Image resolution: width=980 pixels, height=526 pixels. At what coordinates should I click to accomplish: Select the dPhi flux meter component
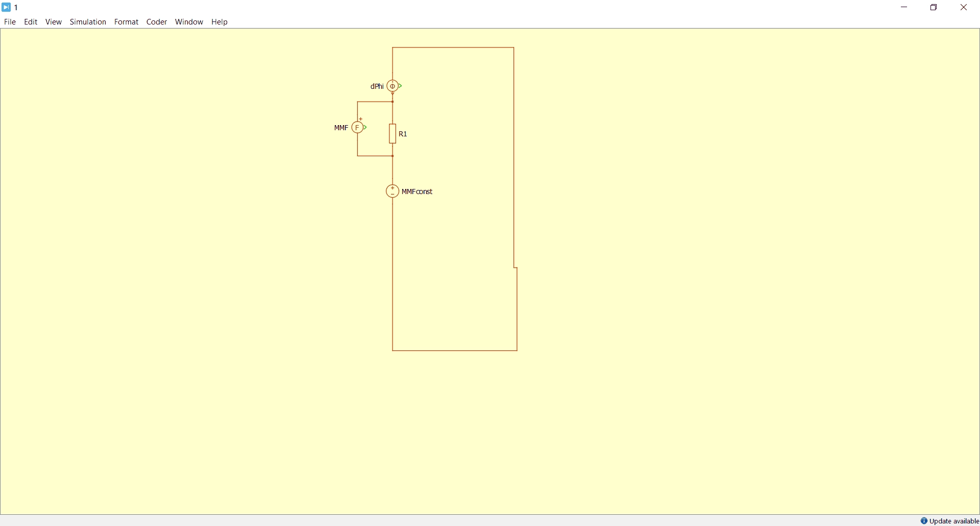(393, 86)
